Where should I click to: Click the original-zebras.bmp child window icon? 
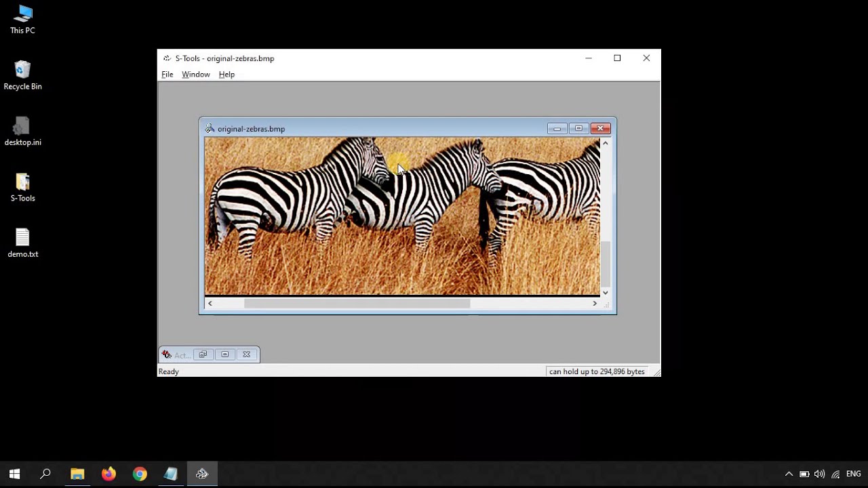210,129
